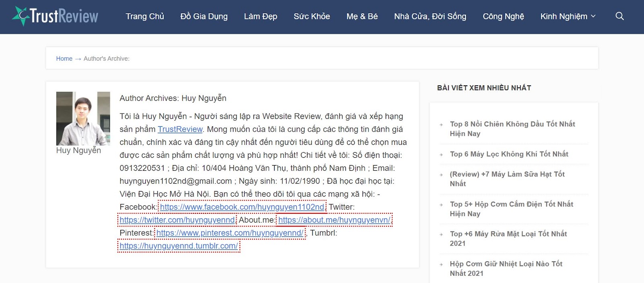Expand the Kinh Nghiệm dropdown arrow
The image size is (644, 283).
tap(593, 17)
